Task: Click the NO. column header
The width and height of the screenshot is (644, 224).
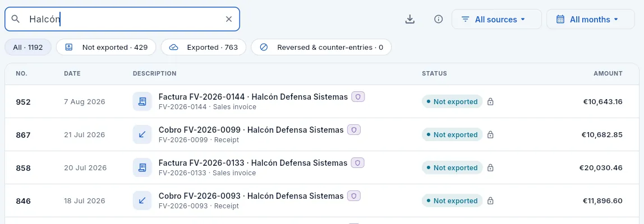Action: 21,73
